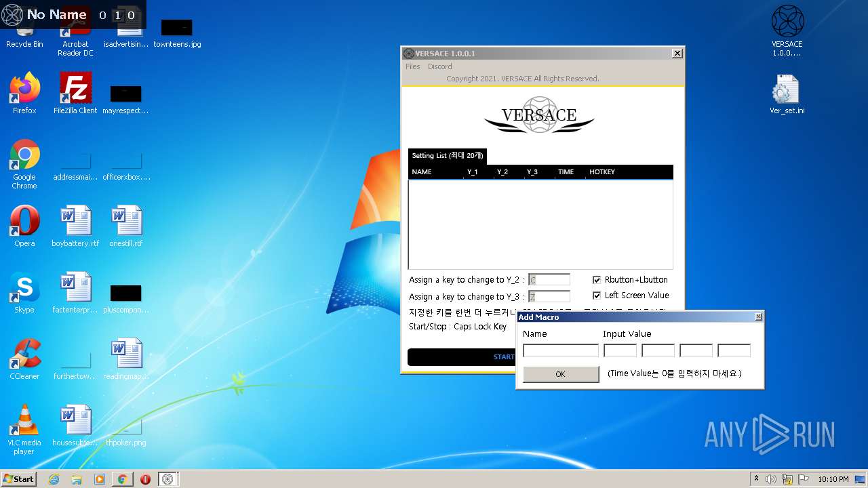Toggle Rbutton+Lbutton checkbox
868x488 pixels.
pos(597,279)
